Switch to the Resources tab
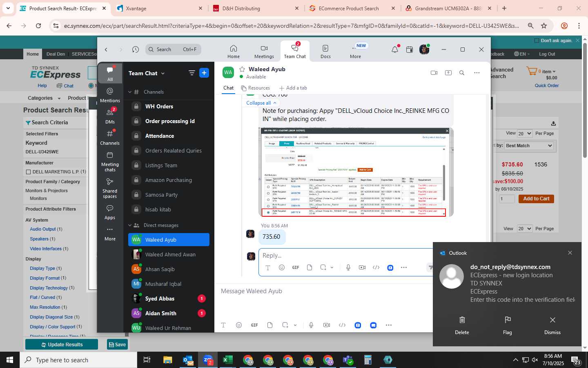 click(256, 88)
